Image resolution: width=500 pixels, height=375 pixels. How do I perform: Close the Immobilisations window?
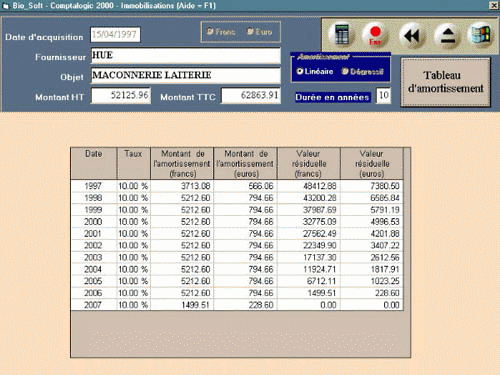[494, 5]
